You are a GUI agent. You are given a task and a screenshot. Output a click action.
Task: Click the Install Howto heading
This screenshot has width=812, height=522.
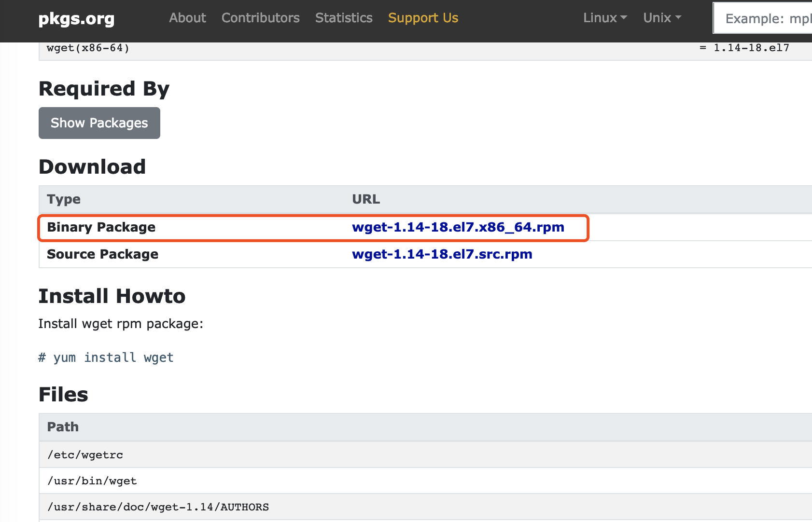112,296
